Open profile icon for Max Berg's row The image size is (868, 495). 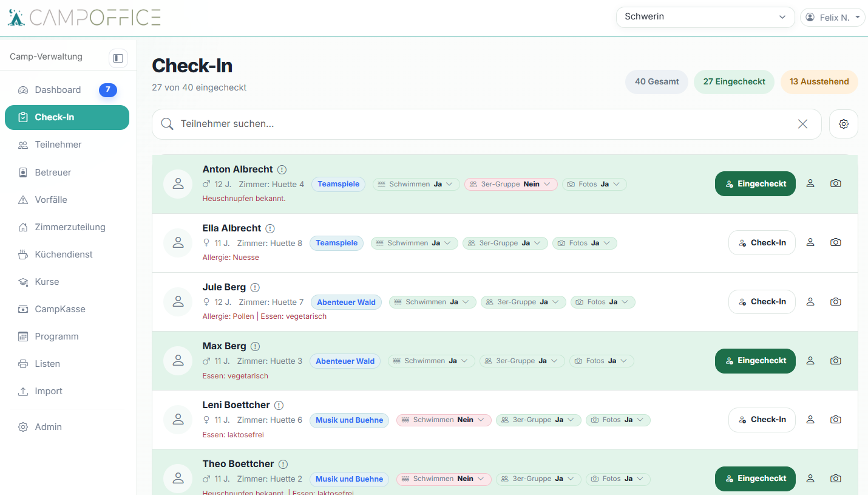click(810, 361)
